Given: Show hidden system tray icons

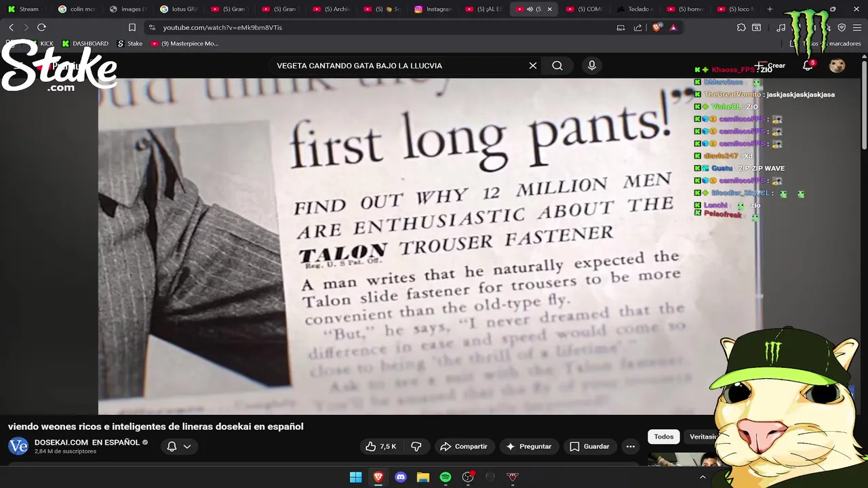Looking at the screenshot, I should [x=703, y=477].
